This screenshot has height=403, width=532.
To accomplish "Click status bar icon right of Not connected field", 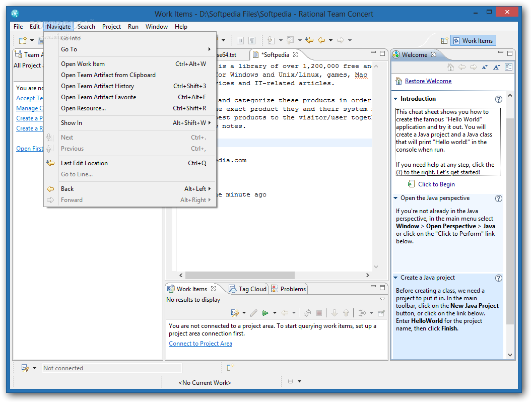I will [x=230, y=367].
